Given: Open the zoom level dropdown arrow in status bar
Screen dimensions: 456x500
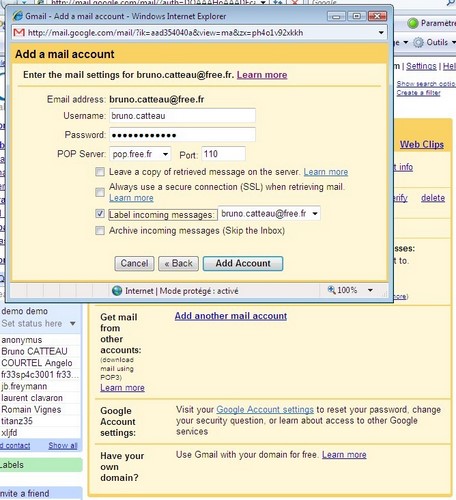Looking at the screenshot, I should 370,290.
